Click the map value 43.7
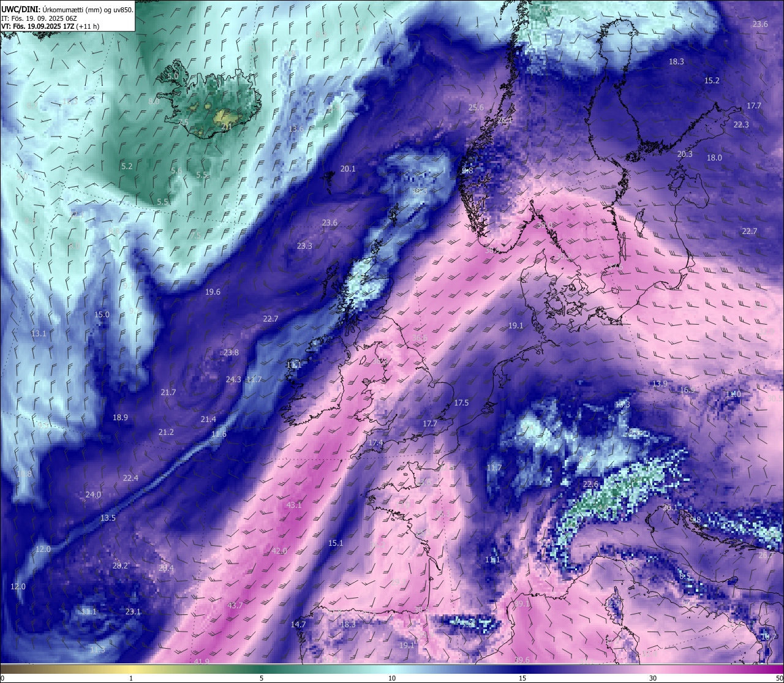The image size is (784, 683). 235,606
